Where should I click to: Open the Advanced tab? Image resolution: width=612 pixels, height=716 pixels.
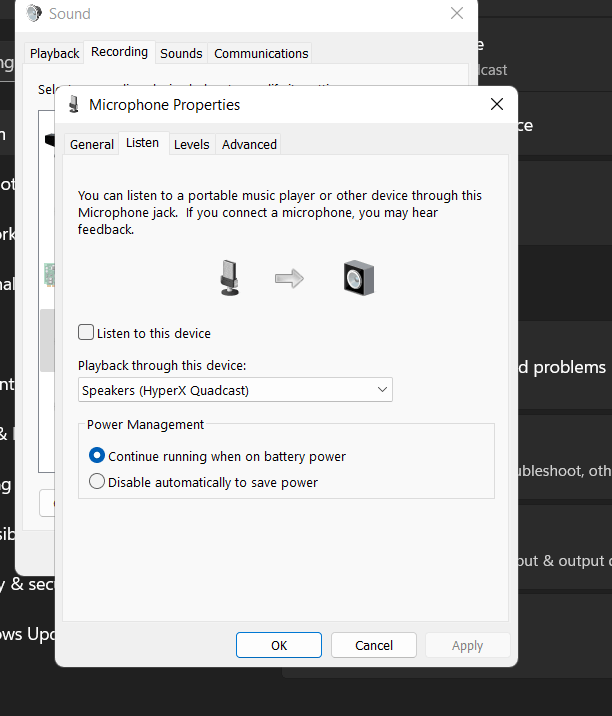249,144
